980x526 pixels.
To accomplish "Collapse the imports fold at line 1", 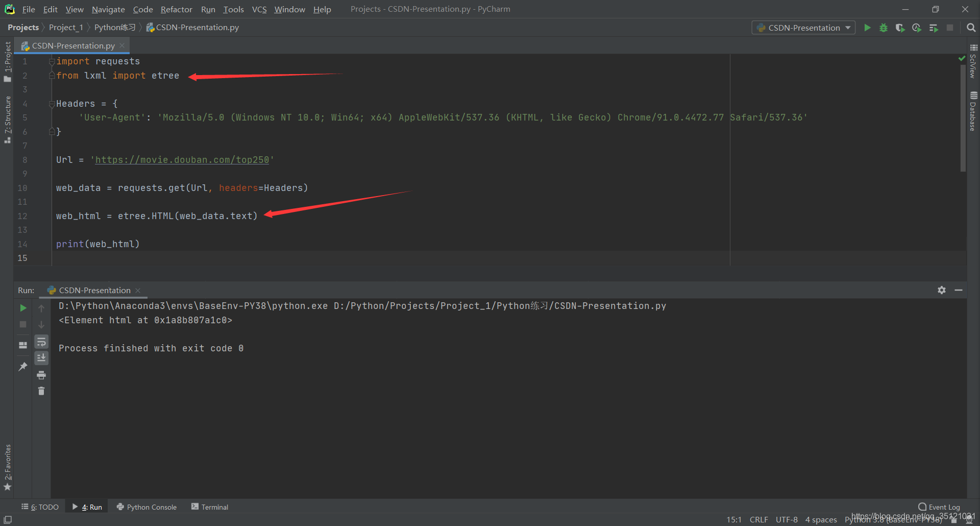I will [x=52, y=61].
